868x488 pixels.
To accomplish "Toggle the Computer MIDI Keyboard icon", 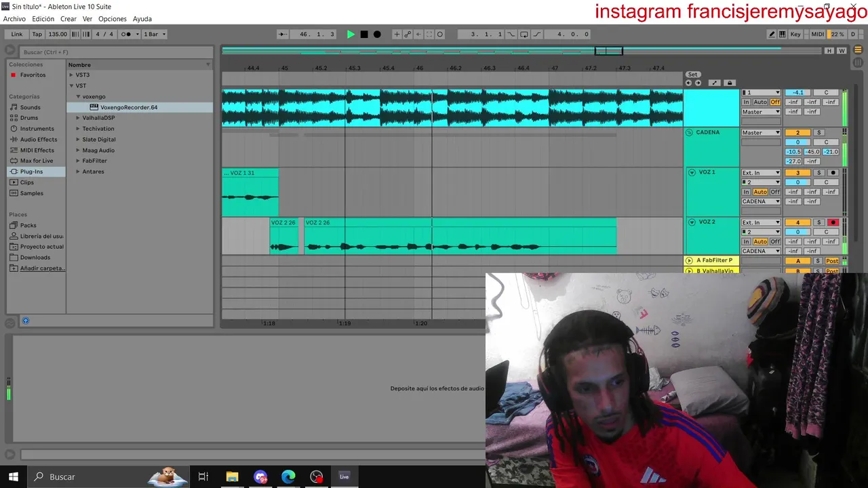I will tap(783, 34).
